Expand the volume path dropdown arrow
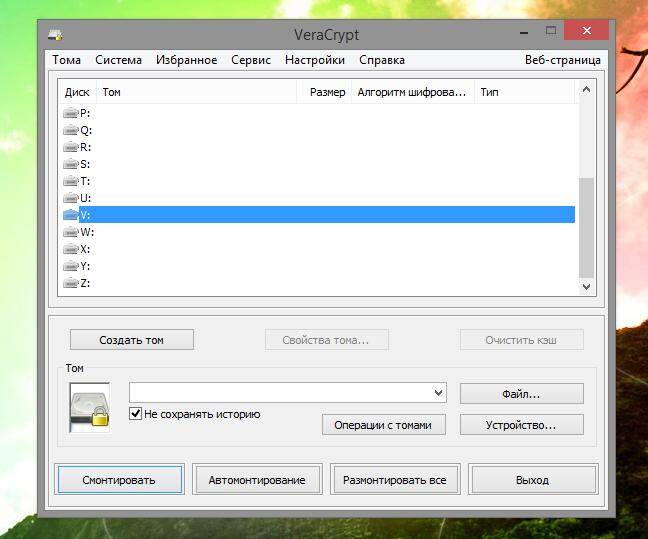 438,392
